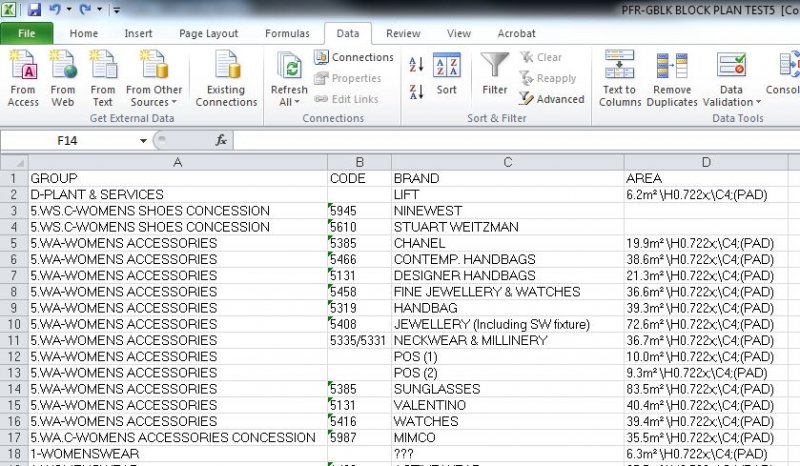Viewport: 800px width, 466px height.
Task: Click cell with GROUP heading
Action: click(x=178, y=179)
